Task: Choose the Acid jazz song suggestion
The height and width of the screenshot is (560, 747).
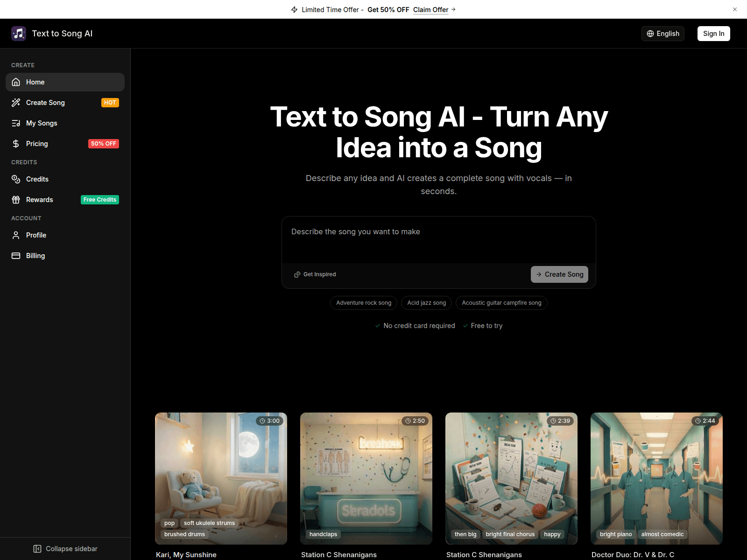Action: [426, 303]
